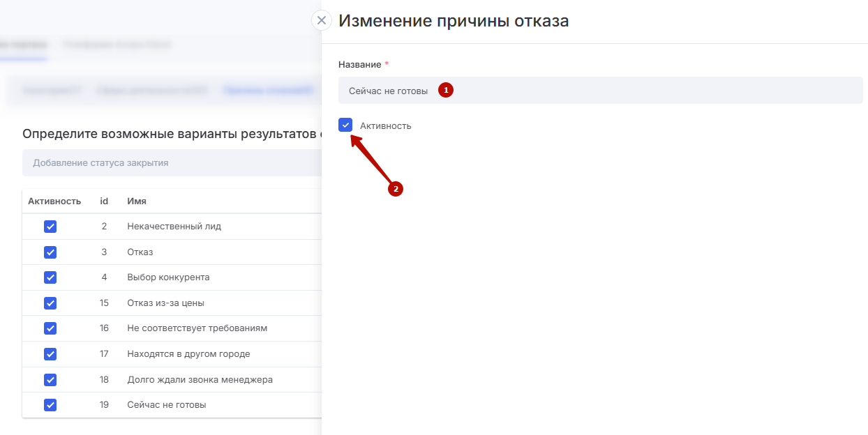Click the Добавление статуса закрытия field
Image resolution: width=868 pixels, height=435 pixels.
coord(171,163)
